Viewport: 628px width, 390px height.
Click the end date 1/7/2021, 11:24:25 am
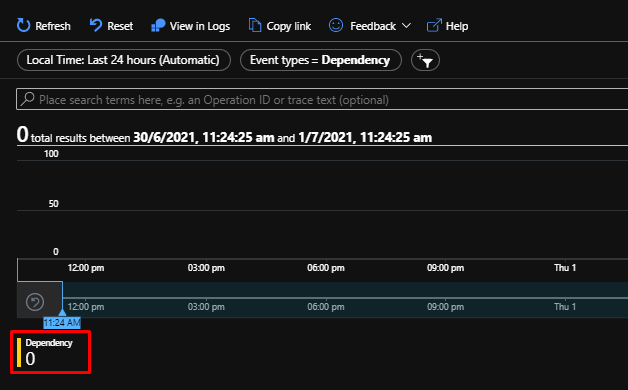[x=365, y=137]
